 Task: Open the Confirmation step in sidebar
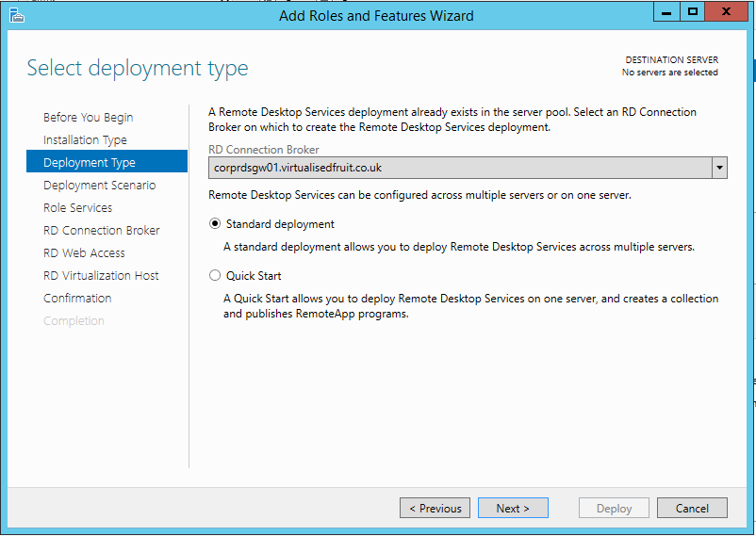click(77, 299)
